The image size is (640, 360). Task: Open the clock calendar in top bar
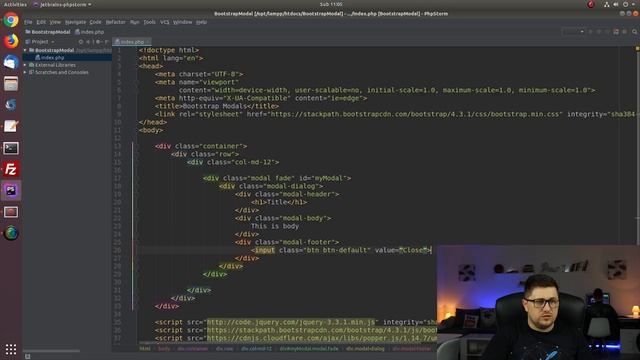(331, 4)
